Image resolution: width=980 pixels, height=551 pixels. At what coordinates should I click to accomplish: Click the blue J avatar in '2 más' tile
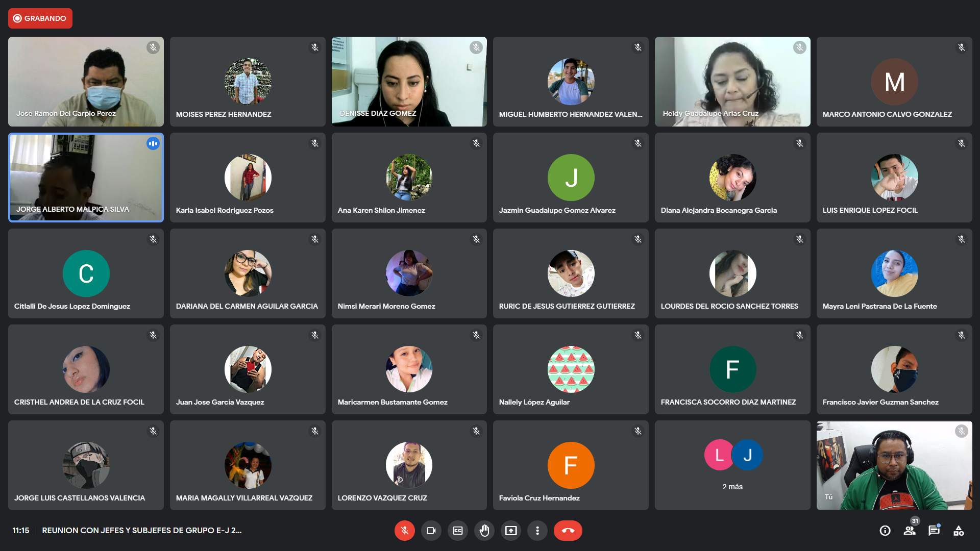(747, 455)
